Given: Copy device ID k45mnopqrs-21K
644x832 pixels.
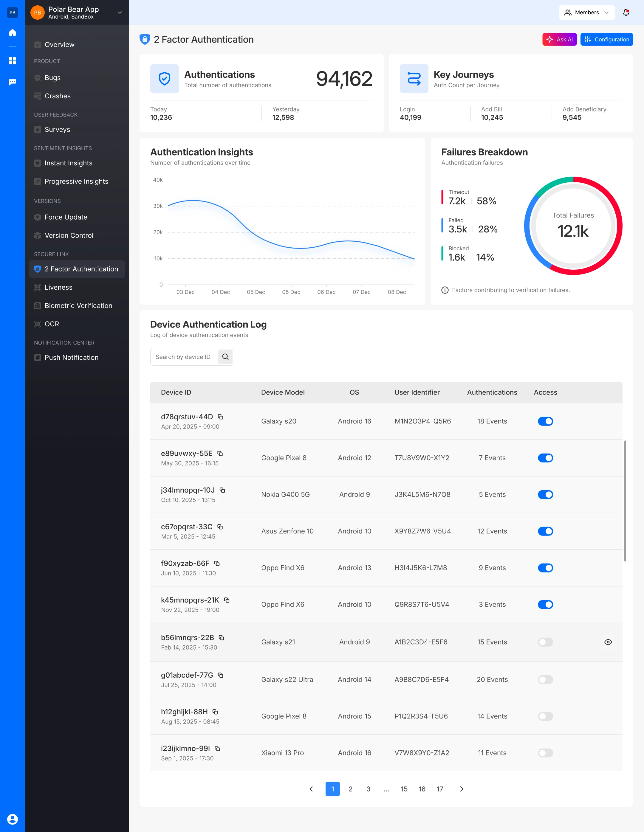Looking at the screenshot, I should pyautogui.click(x=227, y=600).
